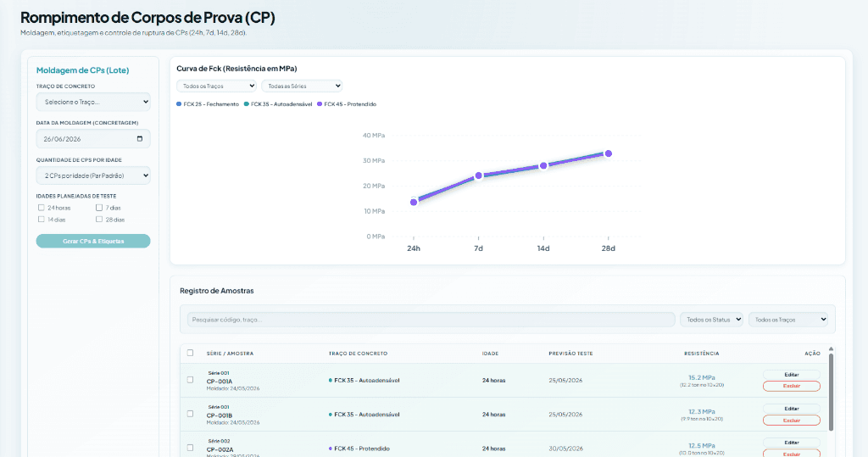868x457 pixels.
Task: Enable the 7 dias checkbox
Action: pos(99,208)
